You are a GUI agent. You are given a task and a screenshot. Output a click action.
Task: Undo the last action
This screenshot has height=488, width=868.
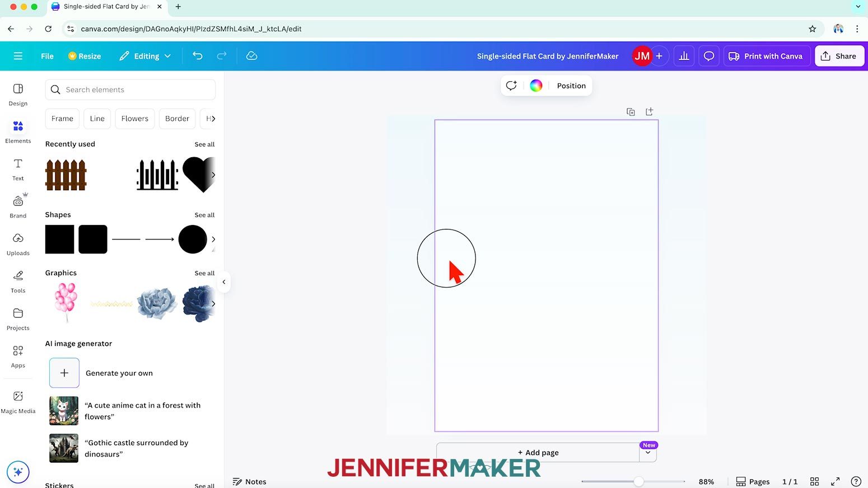tap(198, 55)
